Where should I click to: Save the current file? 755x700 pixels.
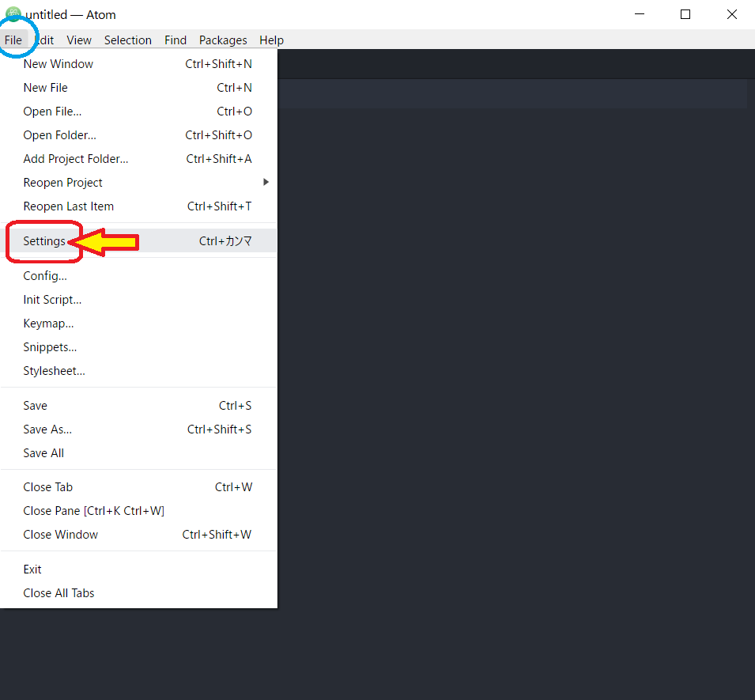[35, 405]
